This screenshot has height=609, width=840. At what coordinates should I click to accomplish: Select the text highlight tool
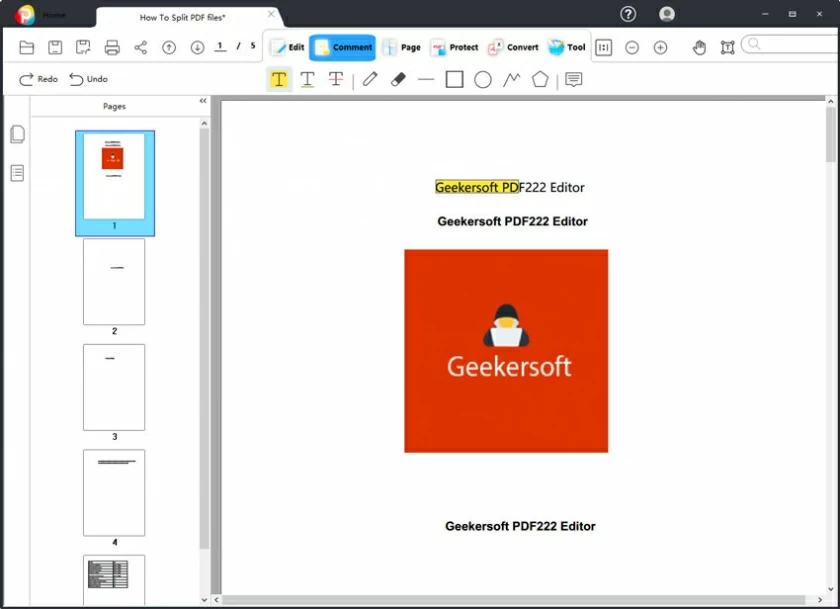pyautogui.click(x=279, y=79)
